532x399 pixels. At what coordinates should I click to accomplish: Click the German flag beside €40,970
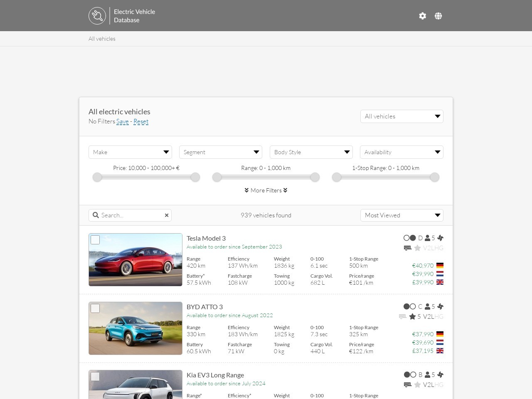pyautogui.click(x=440, y=266)
